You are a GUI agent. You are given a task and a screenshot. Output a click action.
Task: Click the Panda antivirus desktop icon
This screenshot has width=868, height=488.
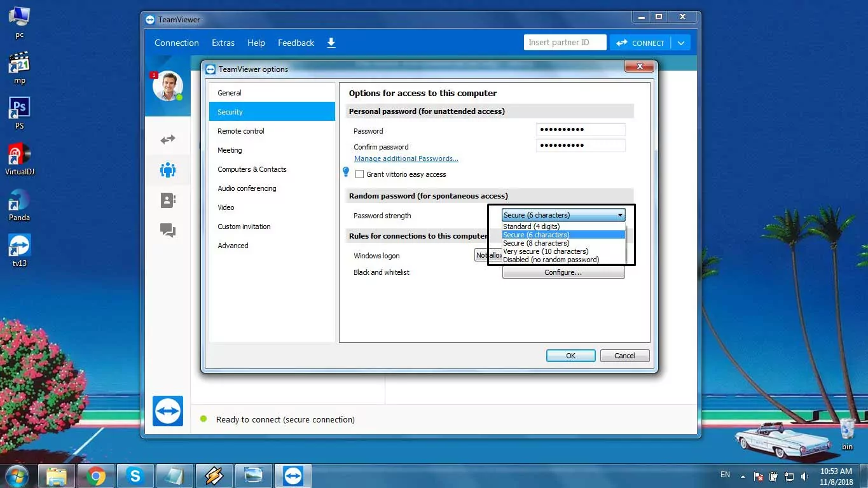coord(19,204)
